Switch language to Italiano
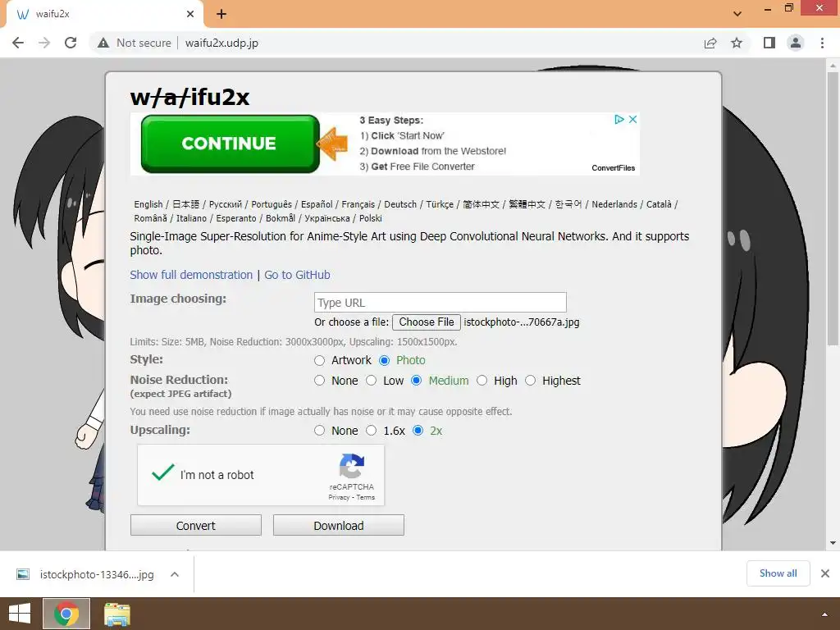The image size is (840, 630). click(191, 218)
